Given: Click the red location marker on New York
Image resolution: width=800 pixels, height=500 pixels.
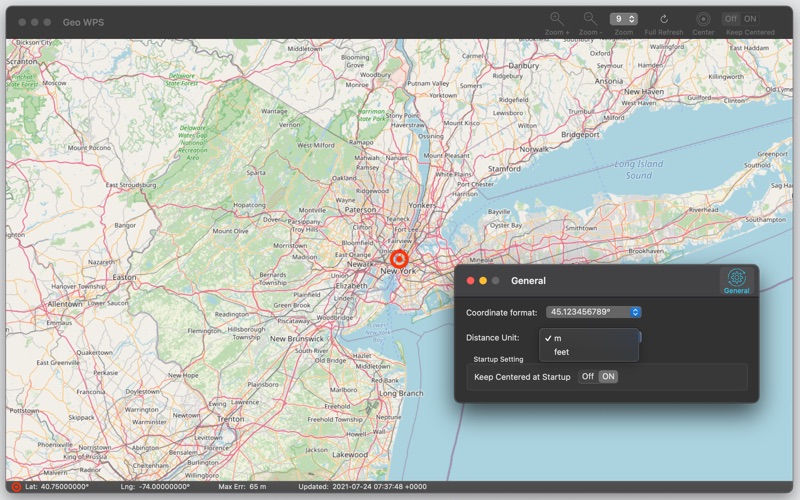Looking at the screenshot, I should (x=399, y=259).
